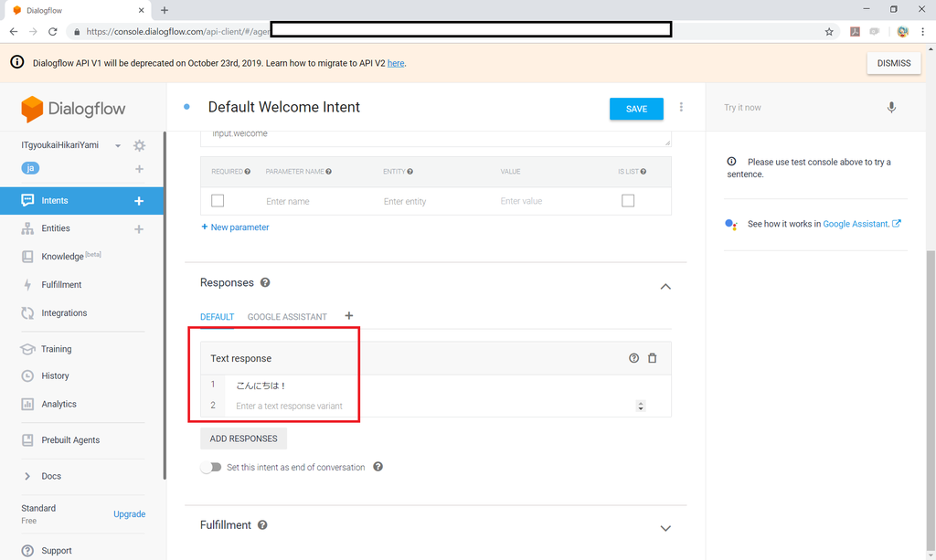Open the three-dot intent options menu

pyautogui.click(x=681, y=108)
